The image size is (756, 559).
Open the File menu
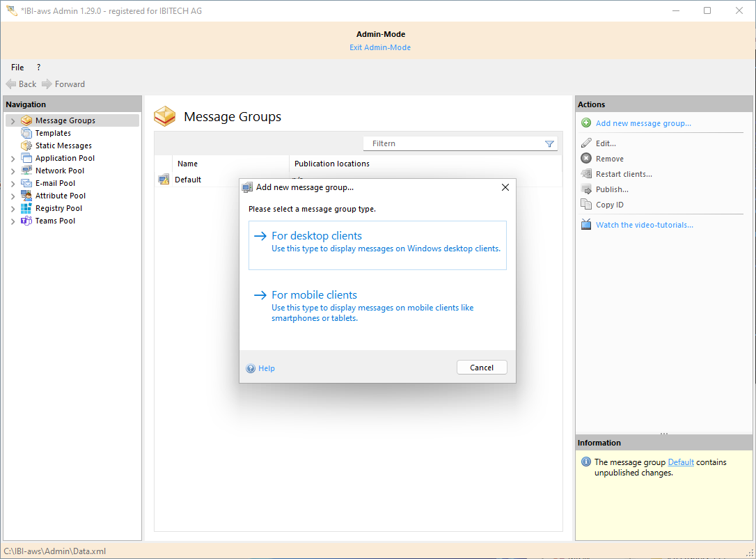click(17, 68)
